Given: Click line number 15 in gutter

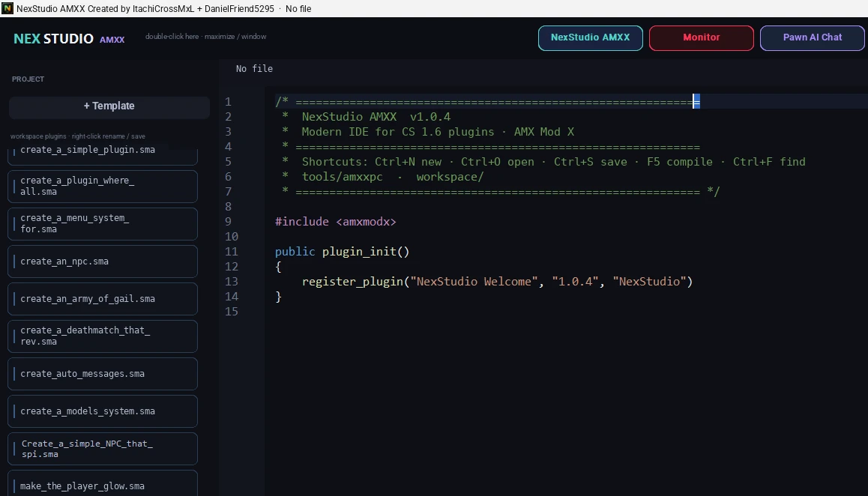Looking at the screenshot, I should coord(232,311).
